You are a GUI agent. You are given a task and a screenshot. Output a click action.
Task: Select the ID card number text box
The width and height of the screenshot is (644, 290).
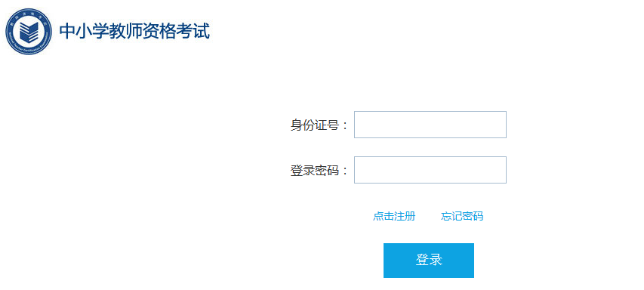430,125
